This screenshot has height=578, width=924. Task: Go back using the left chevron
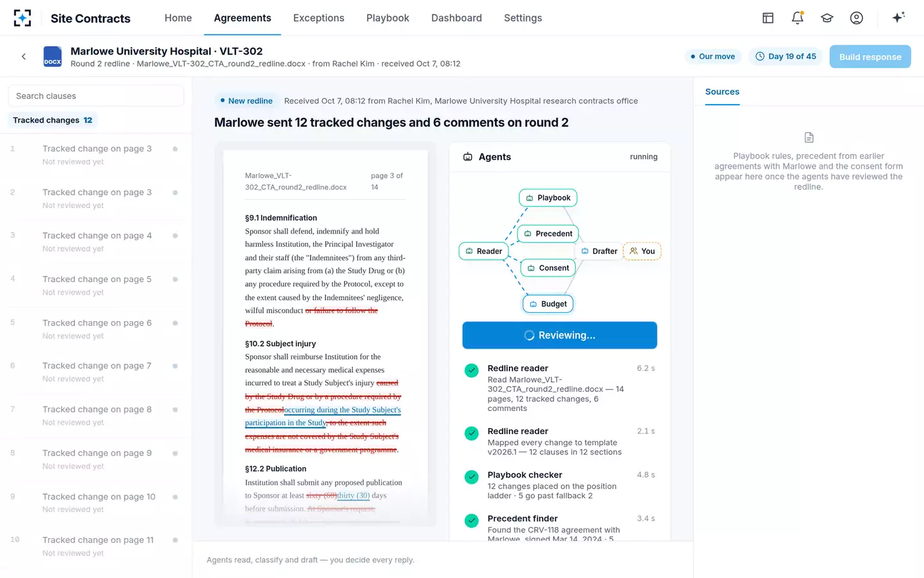click(x=24, y=57)
